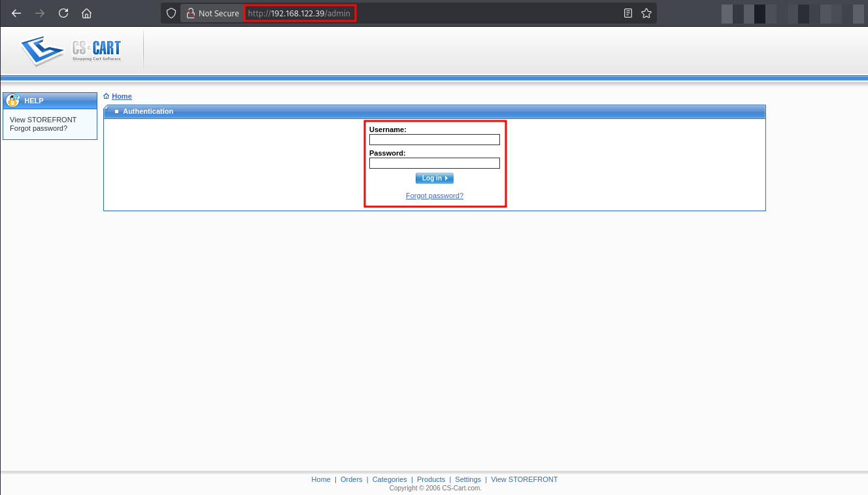This screenshot has height=495, width=868.
Task: Click the Username input field
Action: [435, 139]
